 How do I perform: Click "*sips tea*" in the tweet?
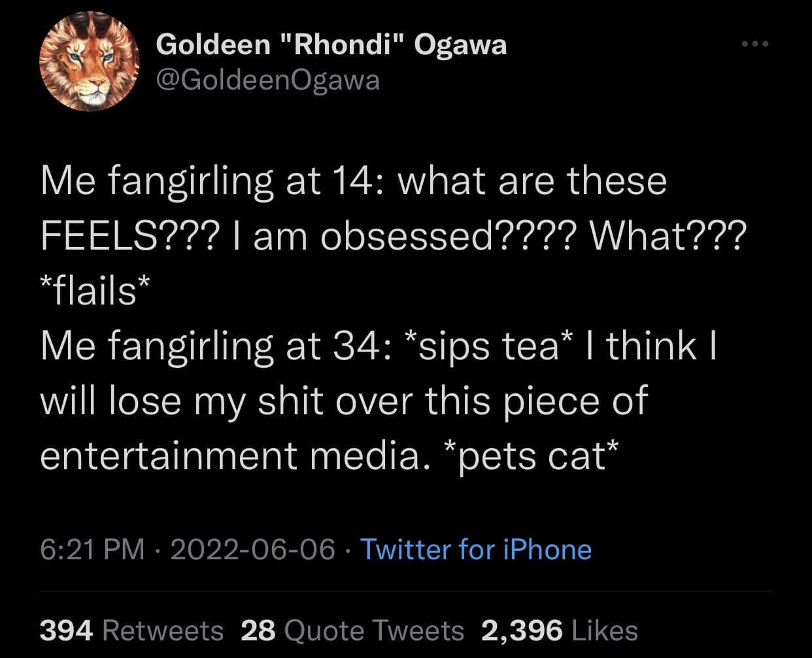click(x=489, y=346)
